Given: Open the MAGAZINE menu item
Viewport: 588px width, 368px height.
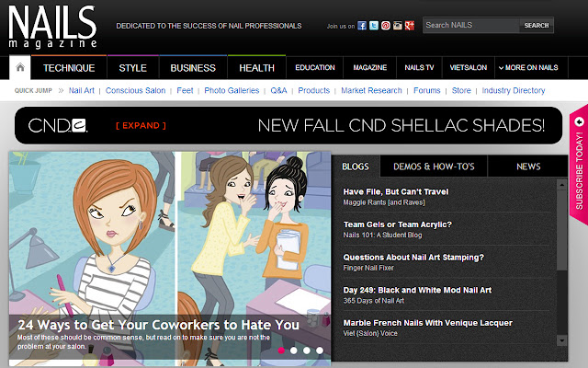Looking at the screenshot, I should coord(370,67).
